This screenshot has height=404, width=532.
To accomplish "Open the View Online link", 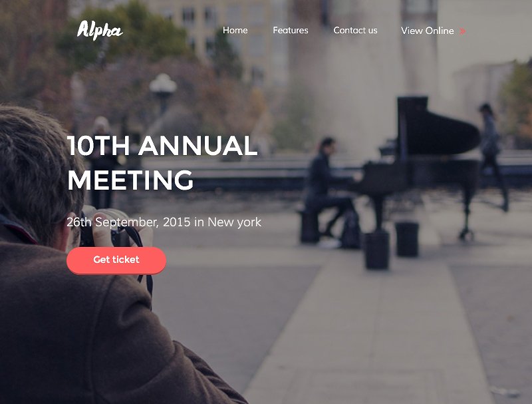I will pyautogui.click(x=427, y=31).
